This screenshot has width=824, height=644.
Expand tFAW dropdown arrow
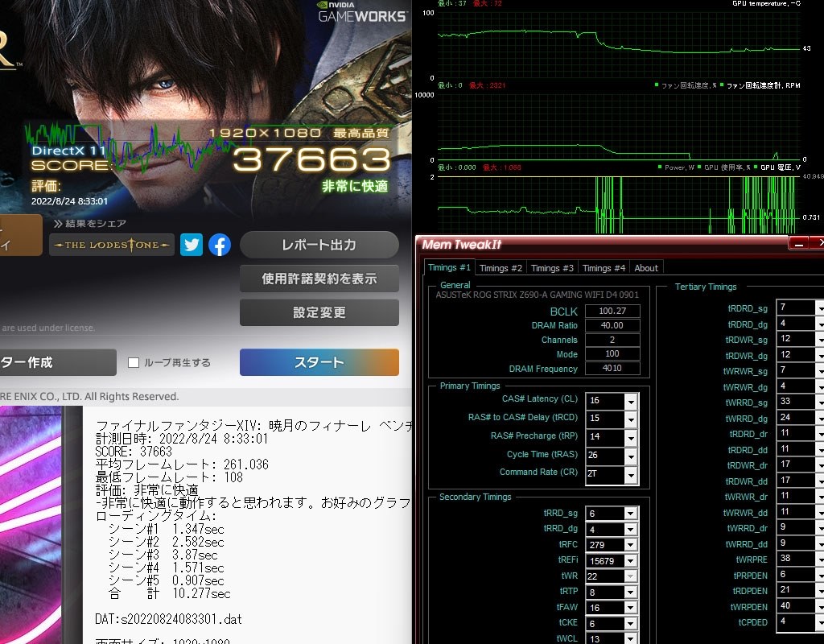point(631,609)
